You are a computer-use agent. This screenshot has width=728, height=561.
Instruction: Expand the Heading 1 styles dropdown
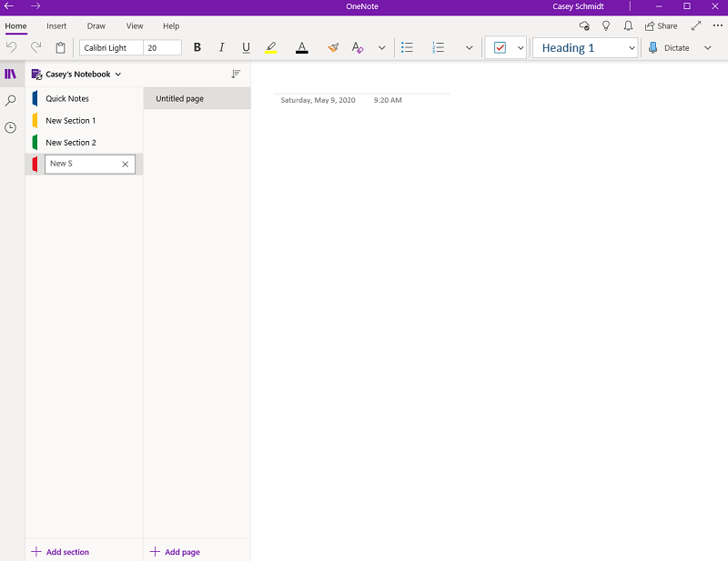(632, 47)
